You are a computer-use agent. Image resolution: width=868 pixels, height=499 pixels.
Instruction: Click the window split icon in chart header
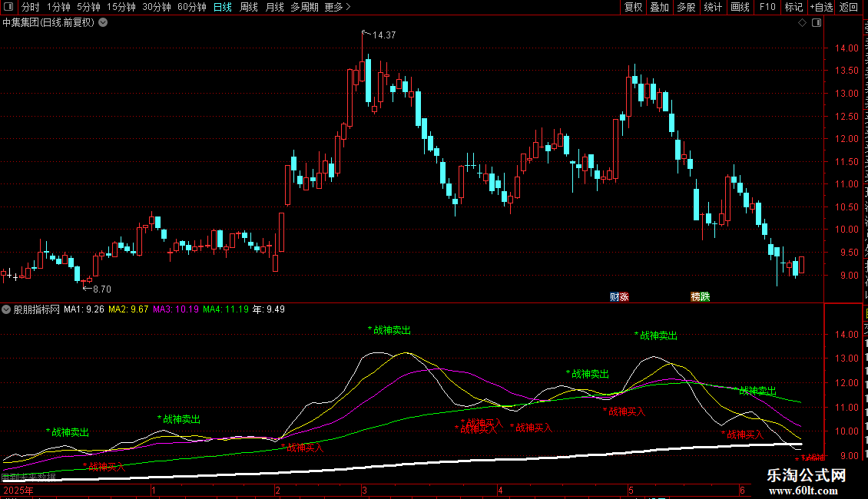817,23
